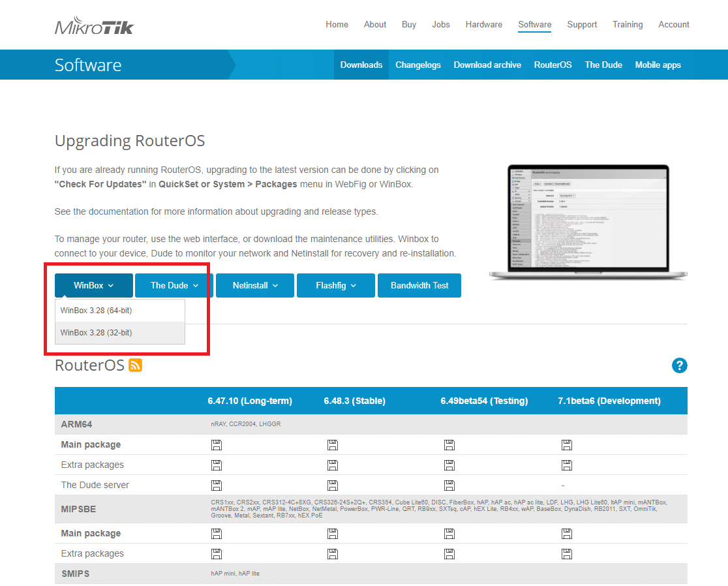Click the 7.1beta6 (Development) column header
728x586 pixels.
609,401
